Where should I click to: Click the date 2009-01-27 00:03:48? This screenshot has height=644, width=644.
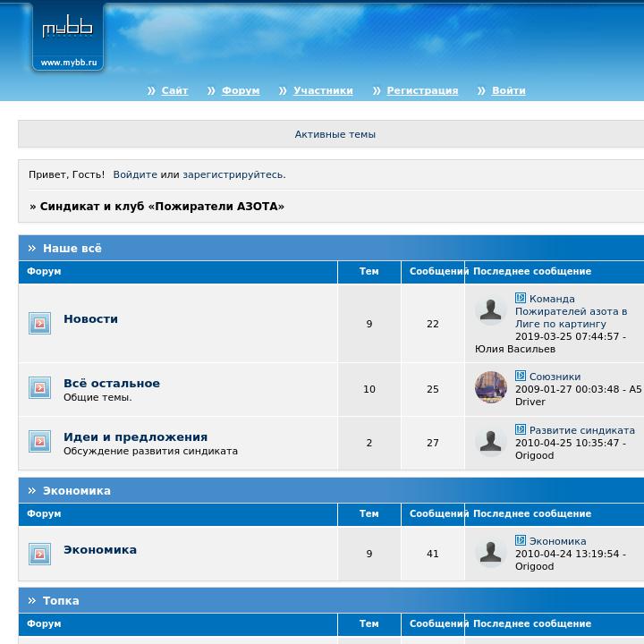point(567,389)
